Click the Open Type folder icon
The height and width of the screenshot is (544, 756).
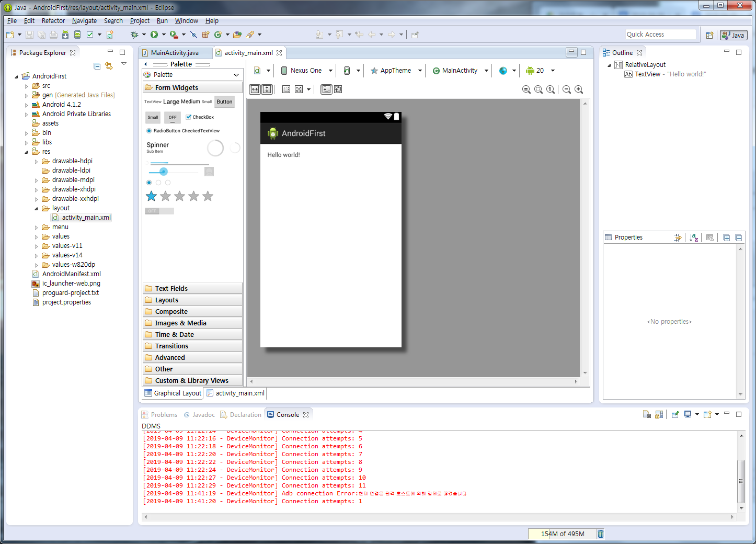click(x=237, y=35)
